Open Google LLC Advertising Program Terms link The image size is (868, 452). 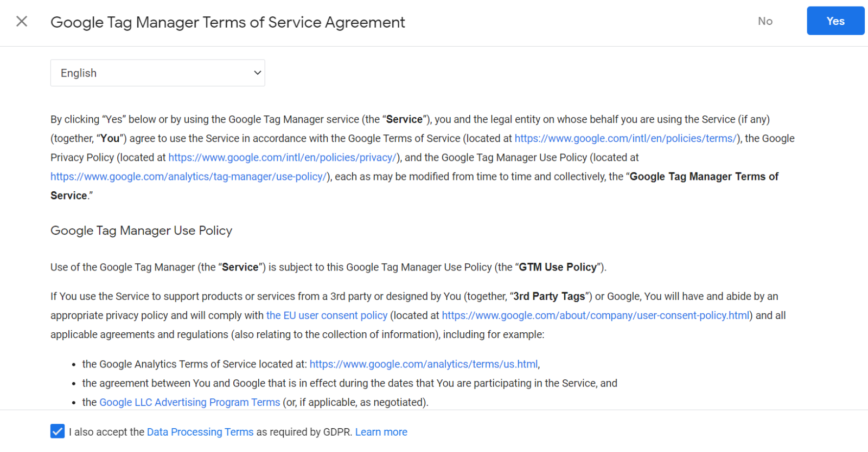[x=190, y=402]
